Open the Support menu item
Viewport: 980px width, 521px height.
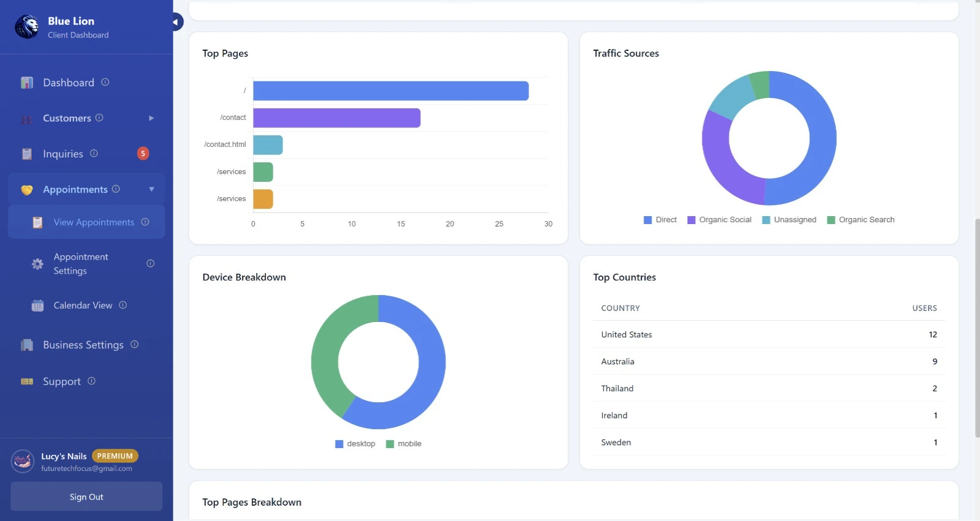point(86,381)
